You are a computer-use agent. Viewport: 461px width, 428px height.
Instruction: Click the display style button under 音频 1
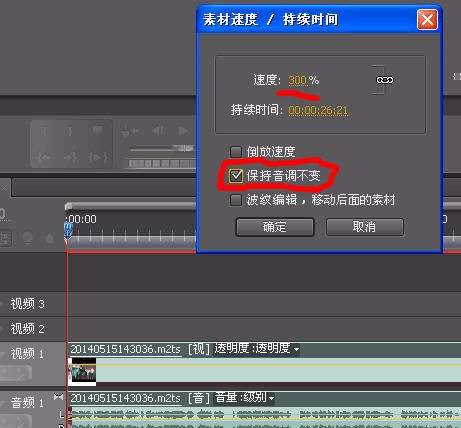coord(16,421)
